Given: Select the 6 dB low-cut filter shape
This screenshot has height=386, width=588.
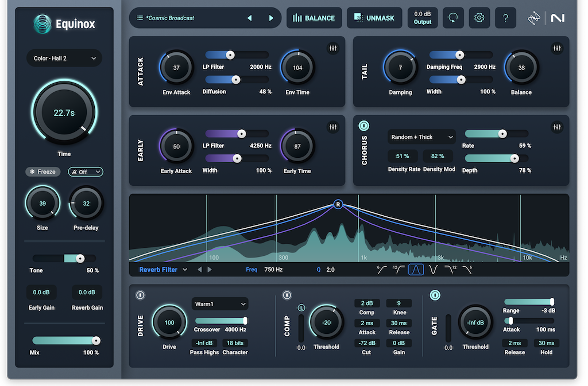Looking at the screenshot, I should 382,270.
